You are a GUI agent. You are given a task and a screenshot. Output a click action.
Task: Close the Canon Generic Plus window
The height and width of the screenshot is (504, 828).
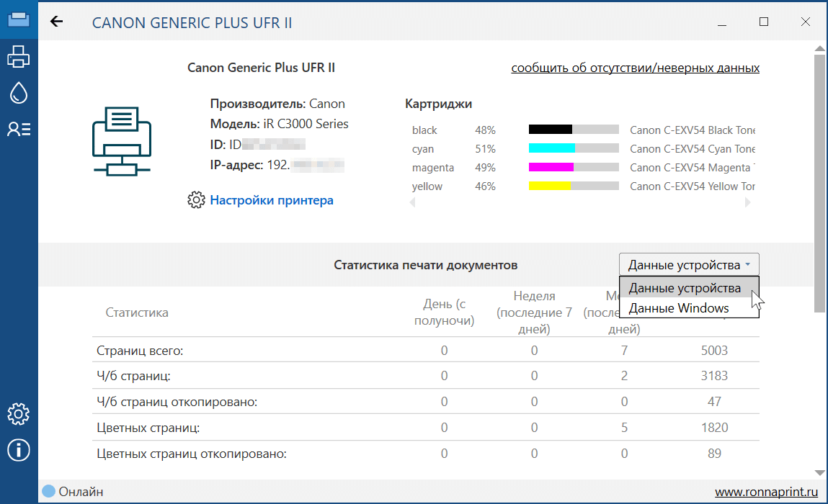805,22
